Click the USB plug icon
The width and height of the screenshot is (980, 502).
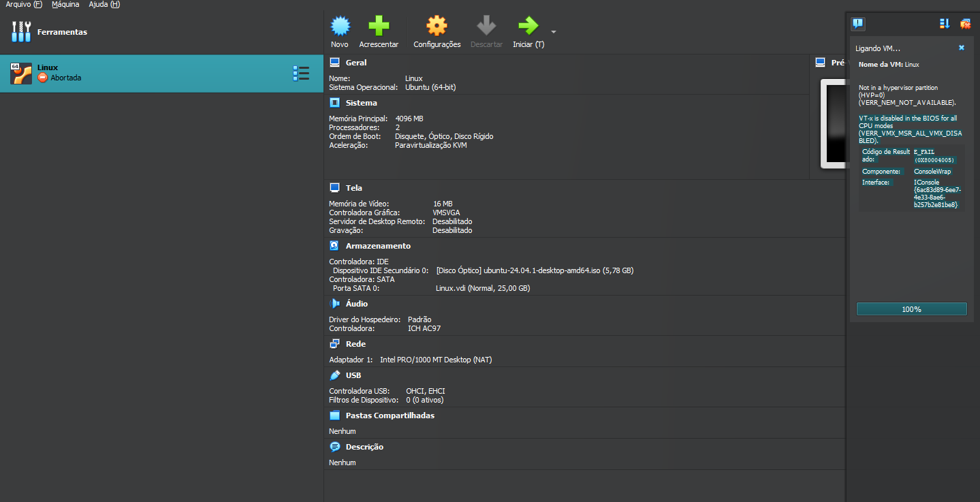334,375
